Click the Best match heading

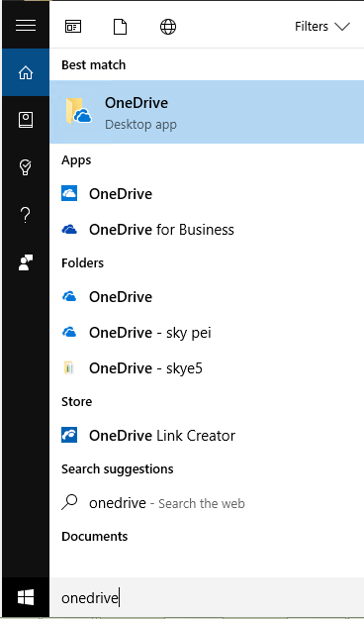pyautogui.click(x=93, y=64)
